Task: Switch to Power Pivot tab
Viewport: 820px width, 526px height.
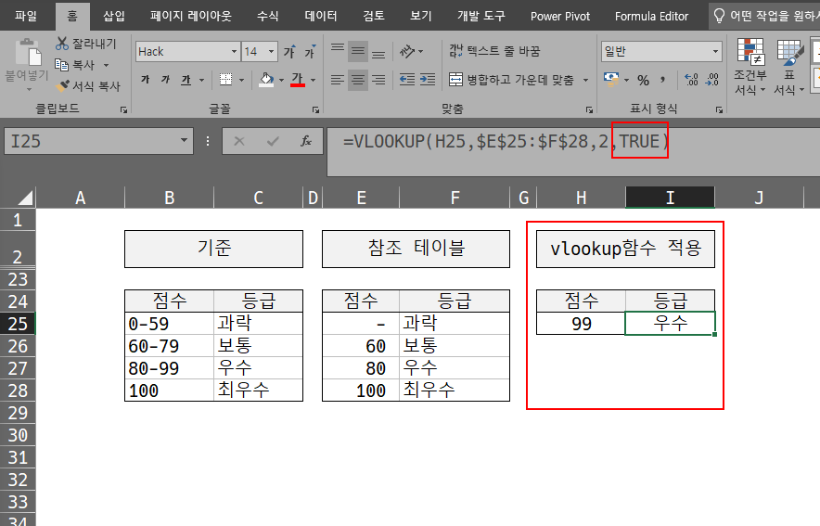Action: (x=560, y=16)
